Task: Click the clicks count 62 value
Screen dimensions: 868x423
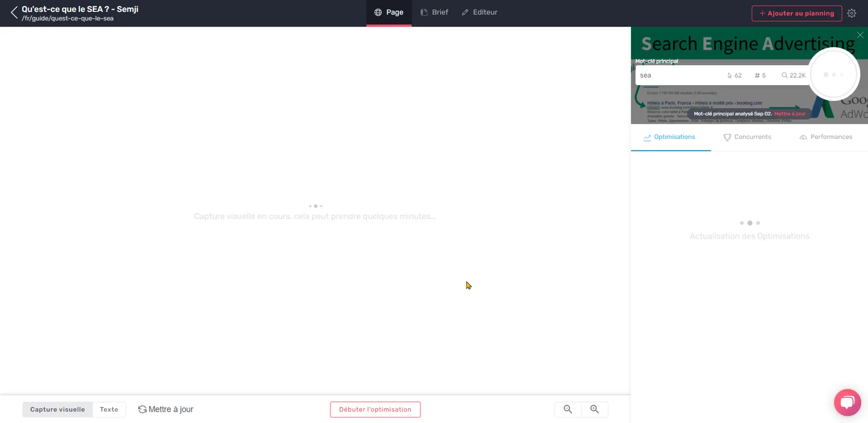Action: click(x=735, y=75)
